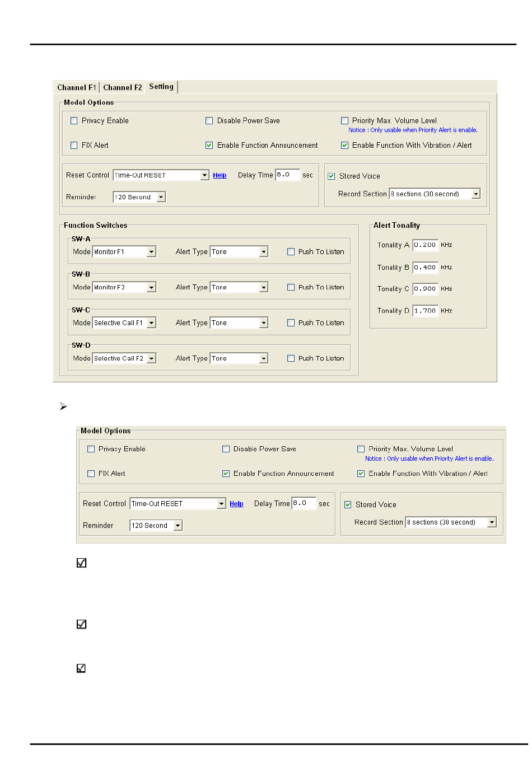
Task: Tick Priority Max. Volume Level in standalone Model Options panel
Action: click(x=361, y=449)
